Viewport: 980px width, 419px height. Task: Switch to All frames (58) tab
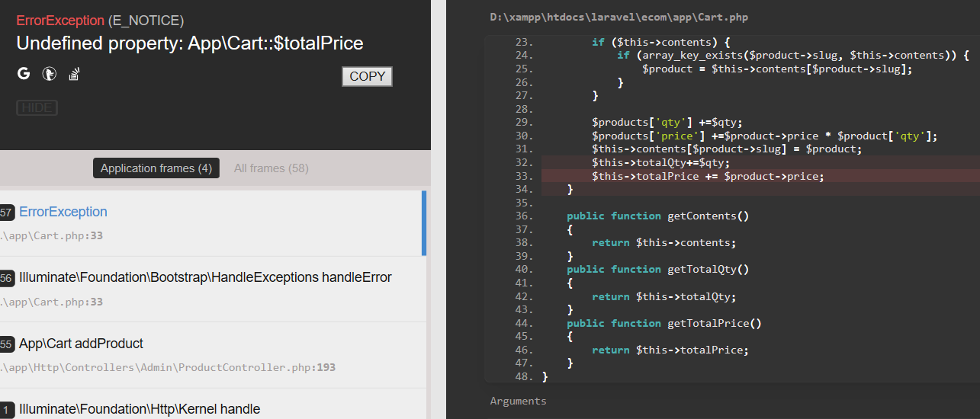point(272,168)
